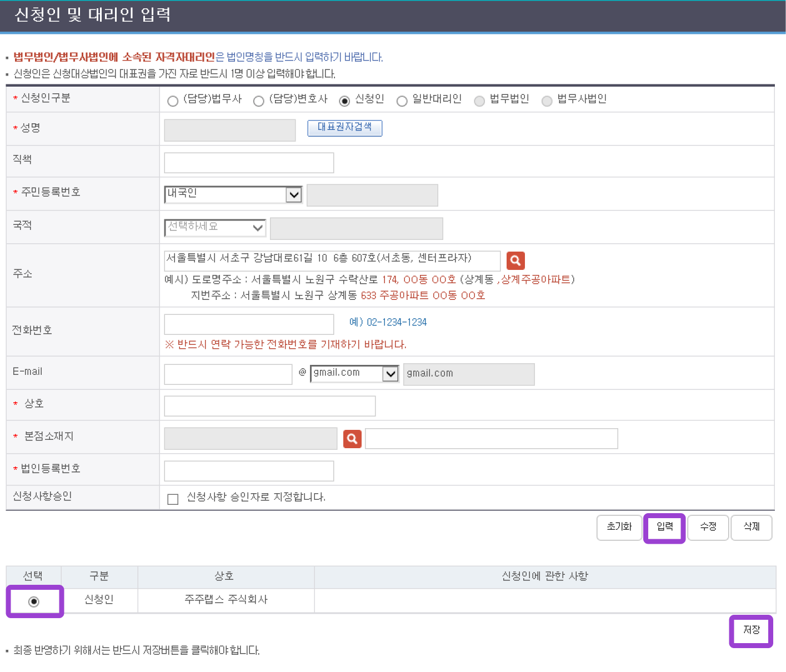Select the (담당)변호사 radio button
786x672 pixels.
(259, 101)
